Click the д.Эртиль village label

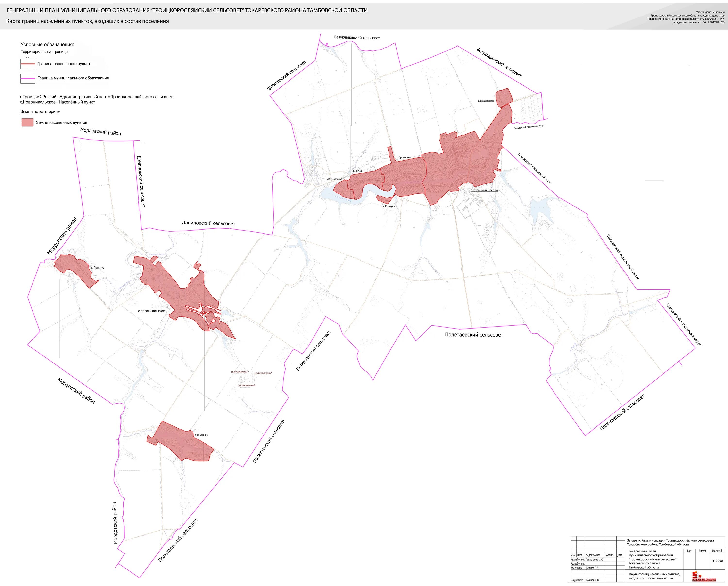358,171
